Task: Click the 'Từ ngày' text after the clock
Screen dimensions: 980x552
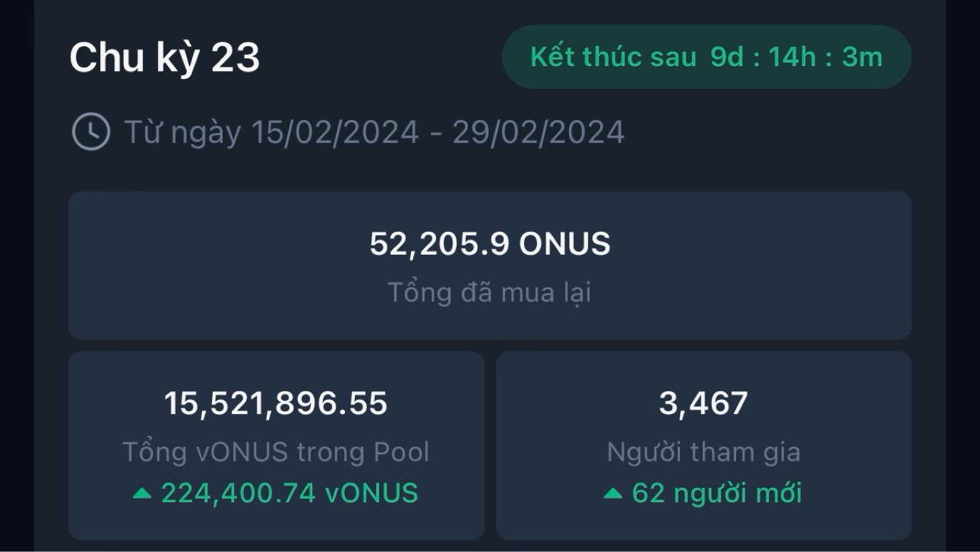Action: tap(182, 132)
